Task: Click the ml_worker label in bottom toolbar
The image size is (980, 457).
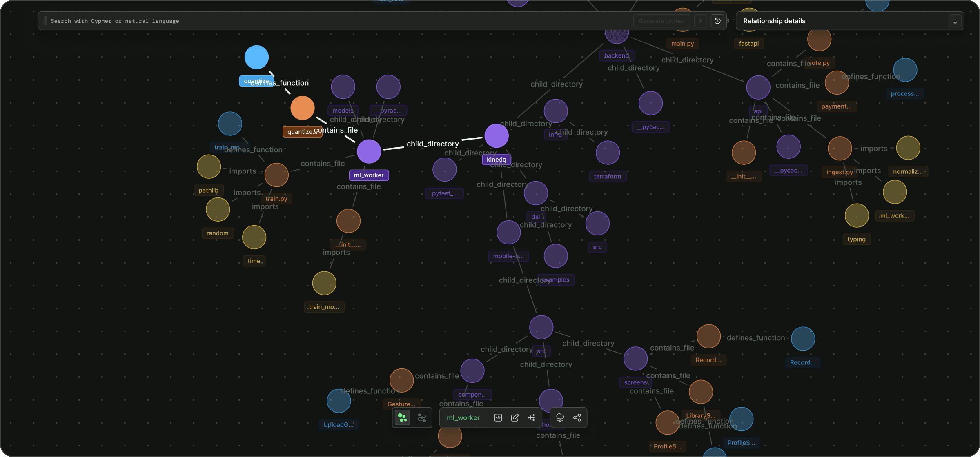Action: (463, 417)
